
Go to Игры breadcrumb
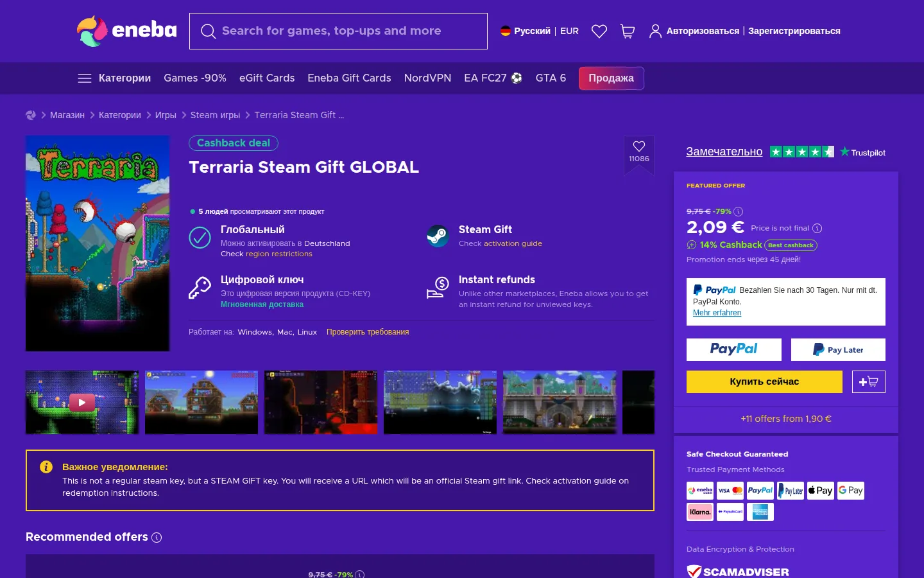166,115
